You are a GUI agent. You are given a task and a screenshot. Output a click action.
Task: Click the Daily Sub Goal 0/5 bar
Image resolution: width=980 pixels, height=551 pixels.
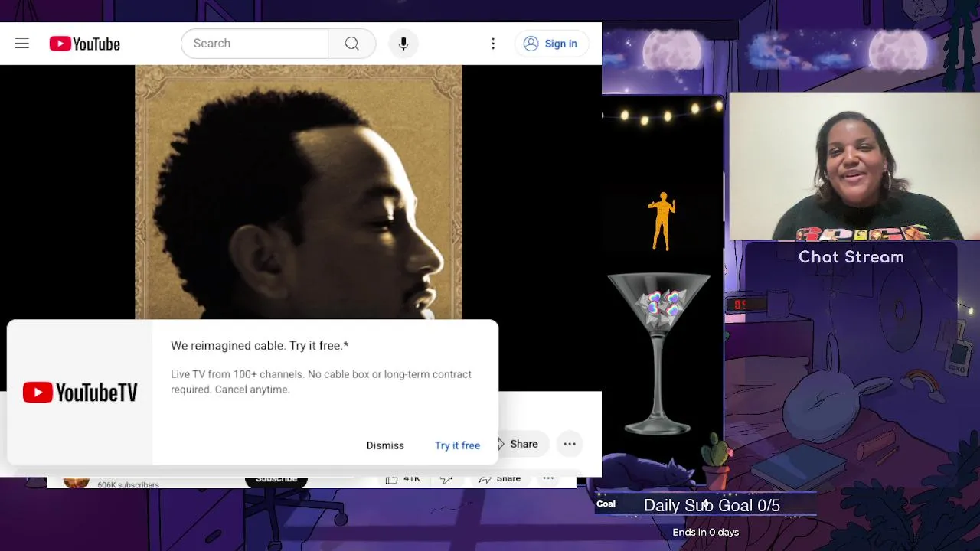coord(705,505)
